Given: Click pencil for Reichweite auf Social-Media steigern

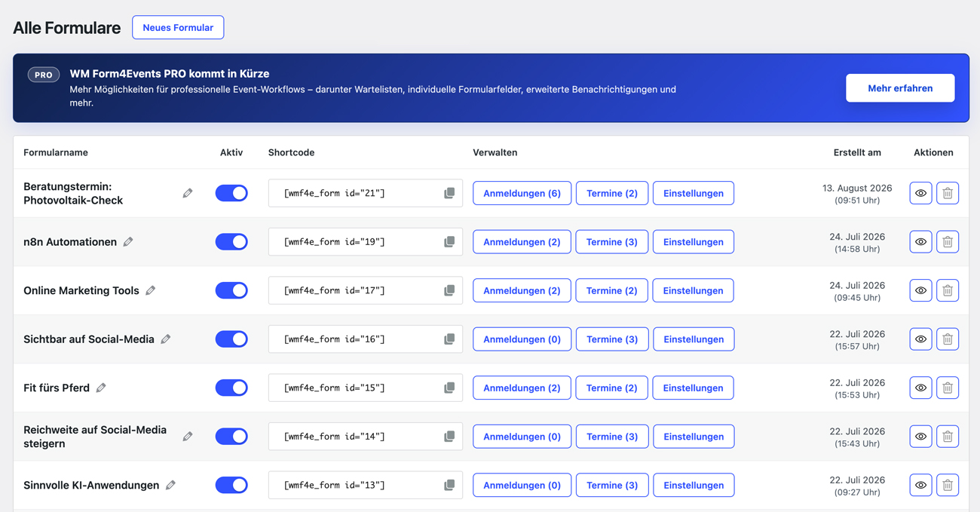Looking at the screenshot, I should click(x=188, y=437).
